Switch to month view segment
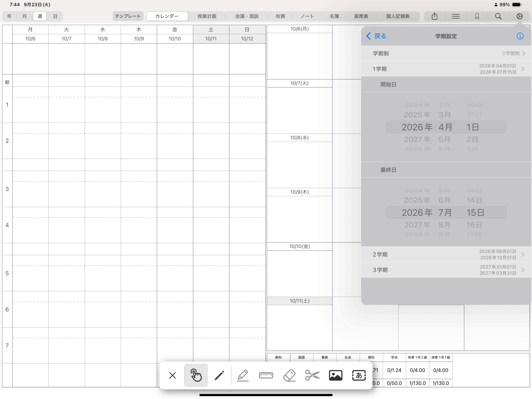This screenshot has width=532, height=399. [24, 16]
